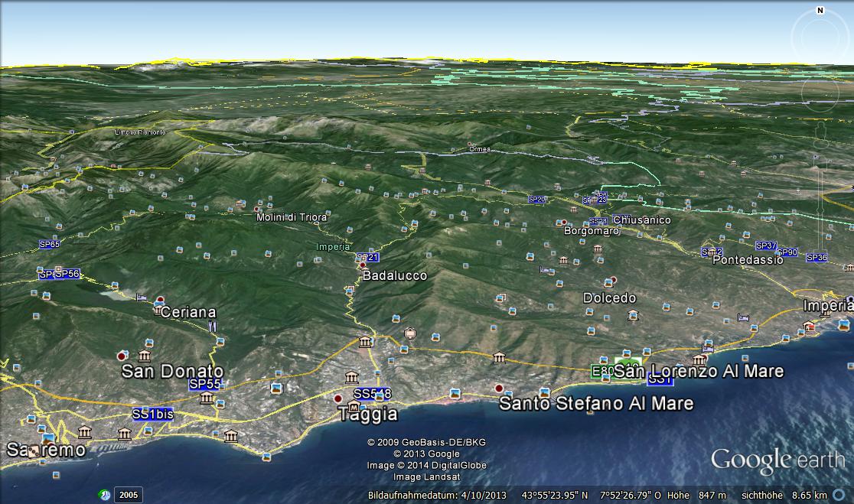
Task: Click red dot near Santo Stefano Al Mare
Action: point(499,389)
